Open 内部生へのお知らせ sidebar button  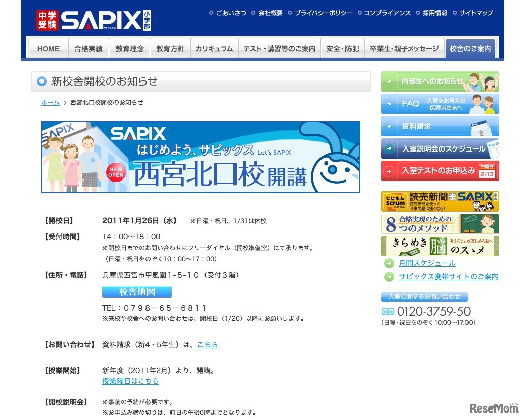(440, 81)
